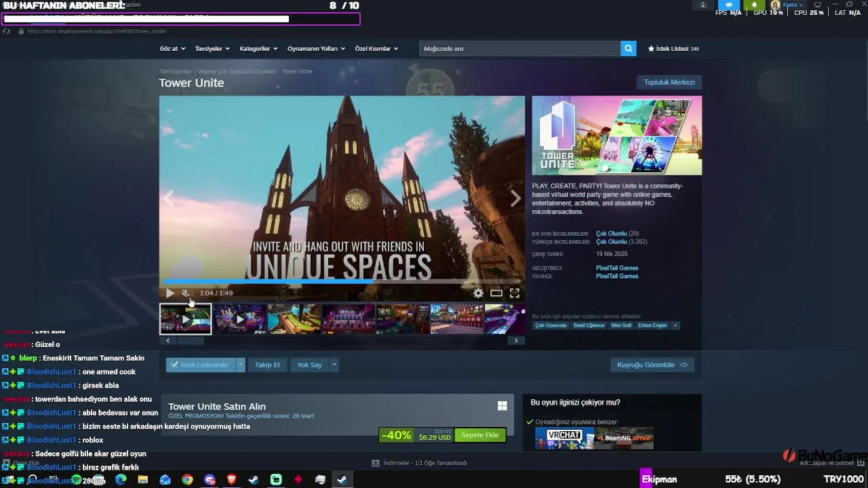This screenshot has width=868, height=488.
Task: Expand the Oynamanın Yolları menu
Action: (x=316, y=49)
